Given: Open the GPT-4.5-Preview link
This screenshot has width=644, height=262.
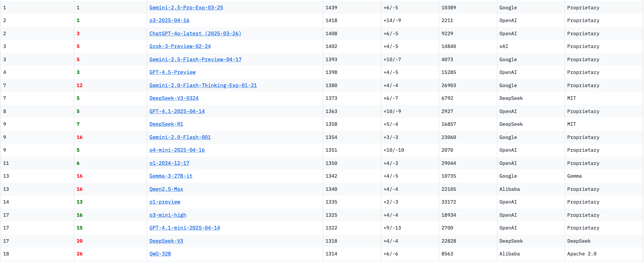Looking at the screenshot, I should click(173, 72).
